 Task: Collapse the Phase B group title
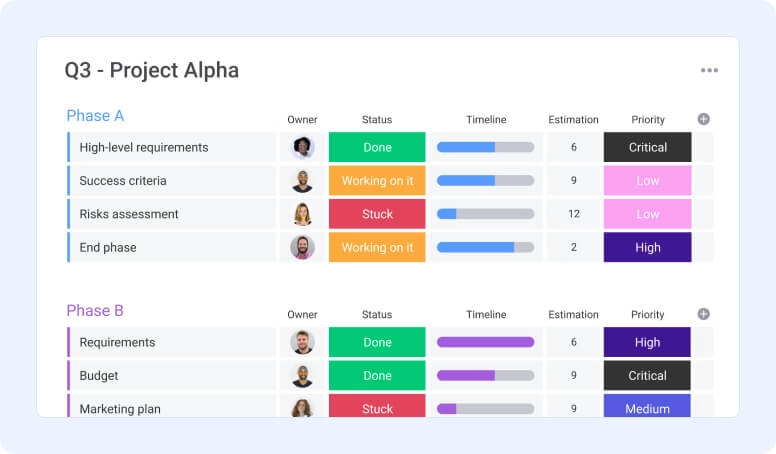[x=95, y=311]
